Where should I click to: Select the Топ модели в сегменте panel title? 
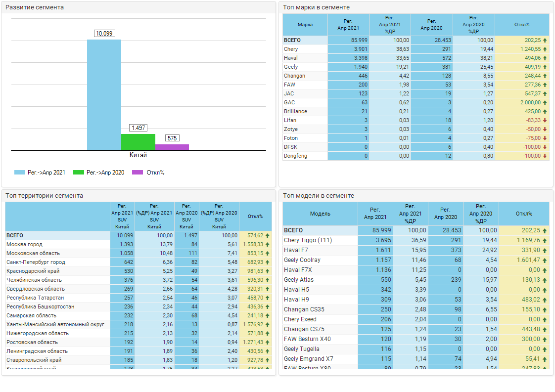[319, 196]
